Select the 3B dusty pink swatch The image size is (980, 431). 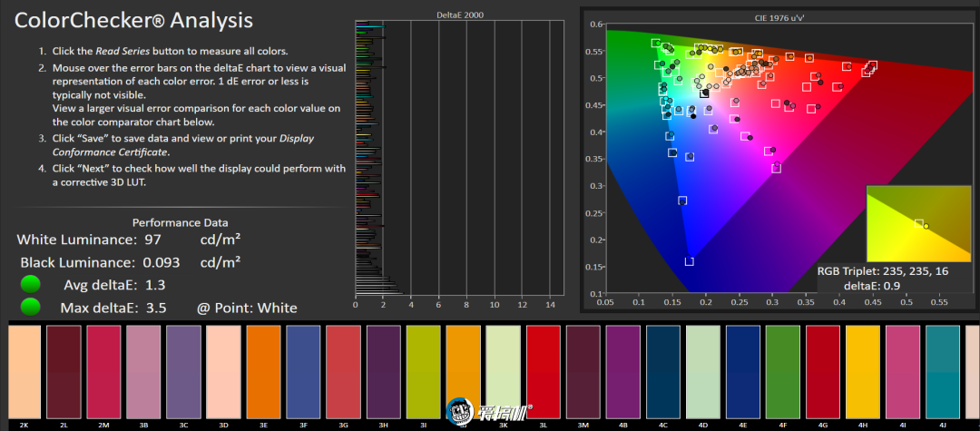[x=143, y=372]
